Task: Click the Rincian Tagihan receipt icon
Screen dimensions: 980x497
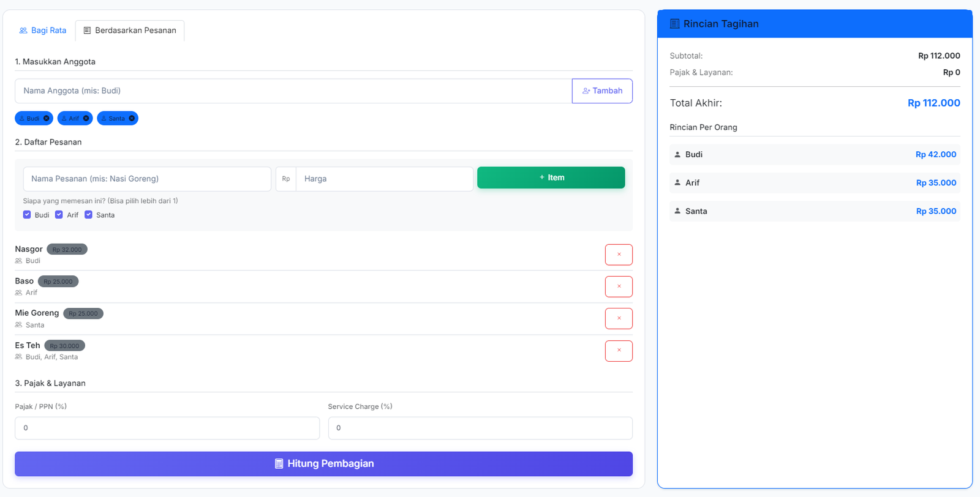Action: click(674, 24)
